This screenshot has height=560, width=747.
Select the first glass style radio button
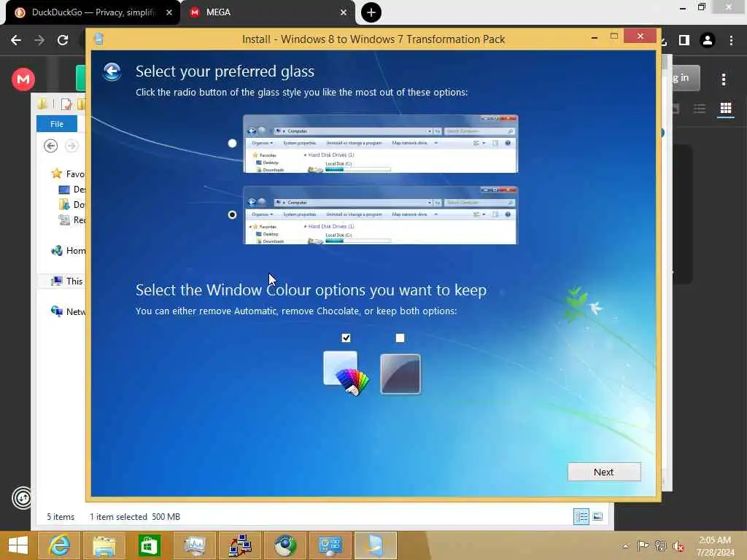[232, 144]
